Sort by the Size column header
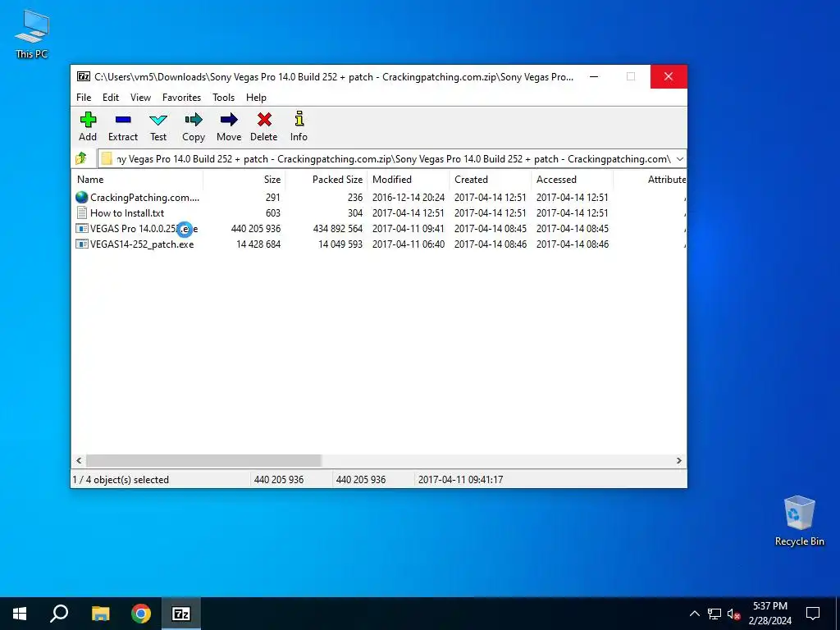This screenshot has height=630, width=840. point(244,180)
